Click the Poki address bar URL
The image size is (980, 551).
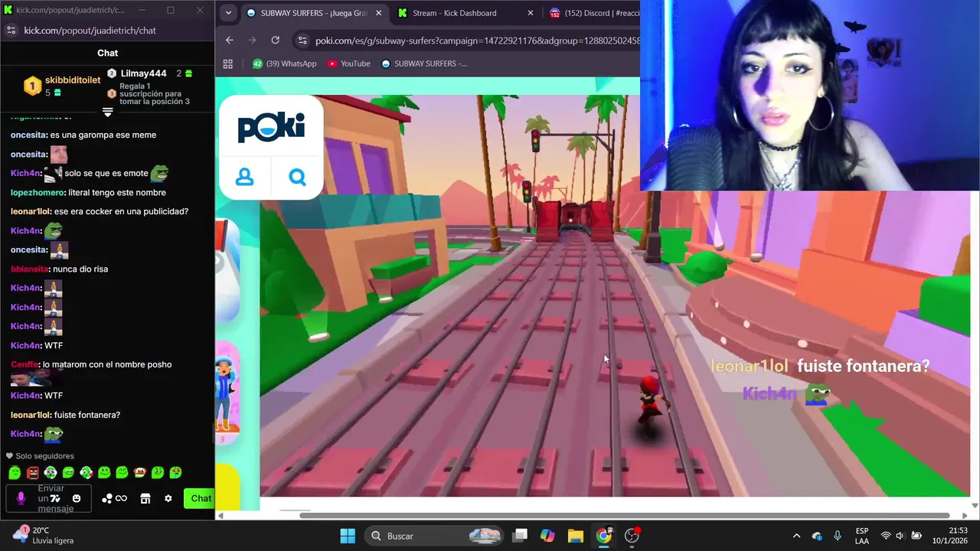pos(477,41)
